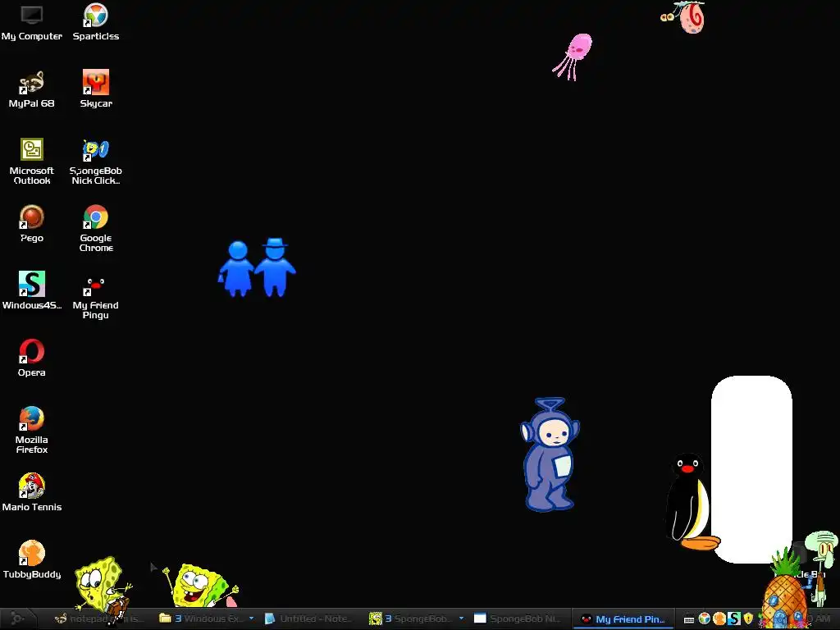Launch the Skycar shortcut
Screen dimensions: 840x630
96,89
